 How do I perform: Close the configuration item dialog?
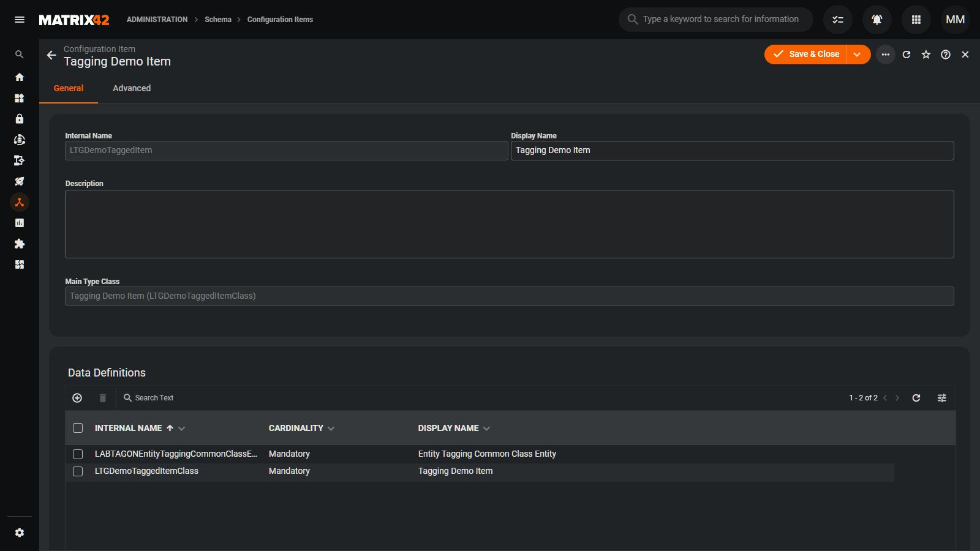coord(965,54)
